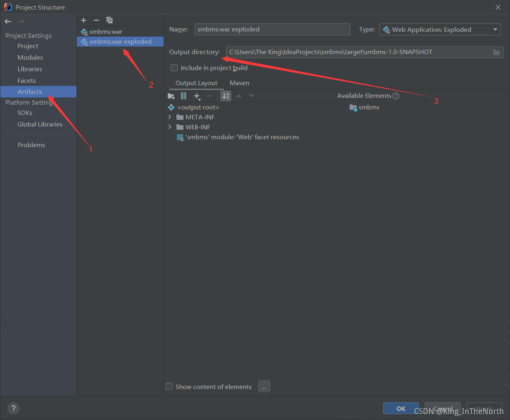Image resolution: width=510 pixels, height=420 pixels.
Task: Tick Show content of elements checkbox
Action: [169, 387]
